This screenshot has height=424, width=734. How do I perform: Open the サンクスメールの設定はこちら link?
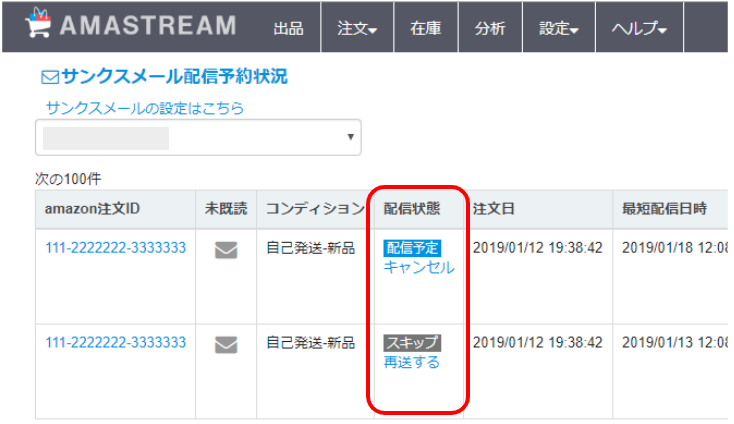tap(145, 108)
